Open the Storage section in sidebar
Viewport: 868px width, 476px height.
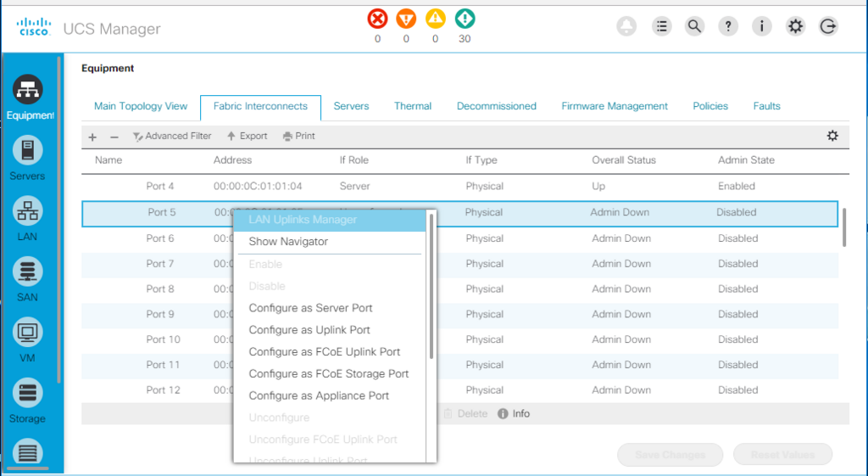(x=28, y=400)
